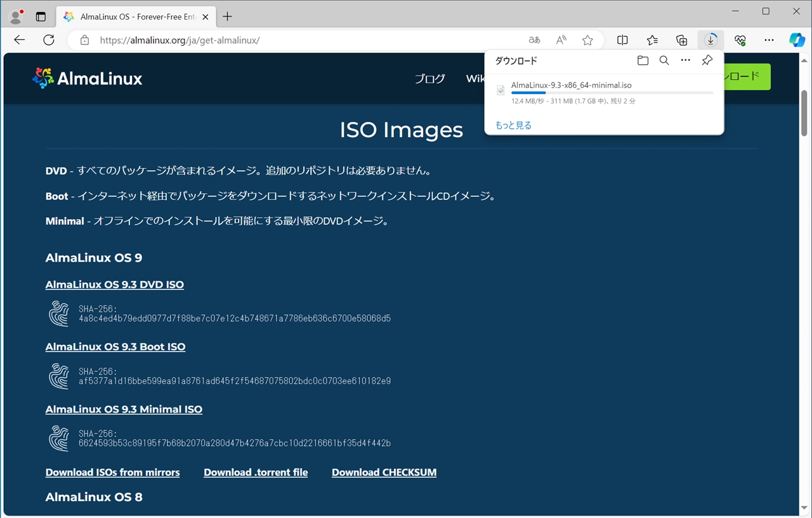
Task: Toggle split screen icon in toolbar
Action: 622,40
